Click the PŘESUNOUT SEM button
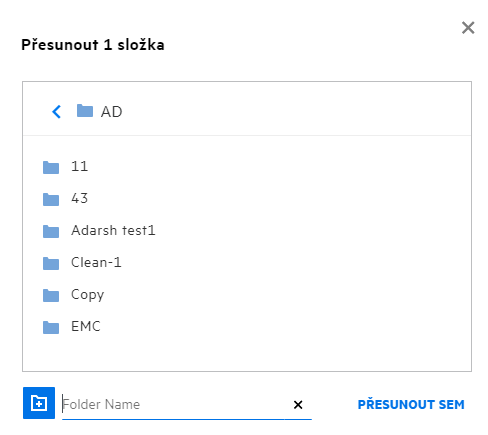 [x=411, y=404]
